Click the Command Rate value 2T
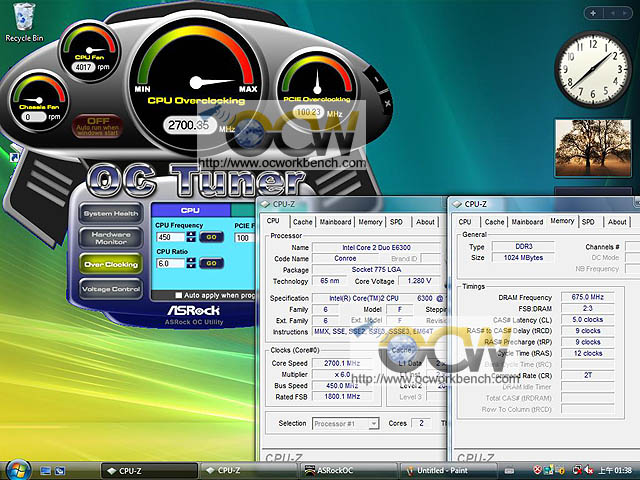Image resolution: width=640 pixels, height=480 pixels. [x=587, y=375]
